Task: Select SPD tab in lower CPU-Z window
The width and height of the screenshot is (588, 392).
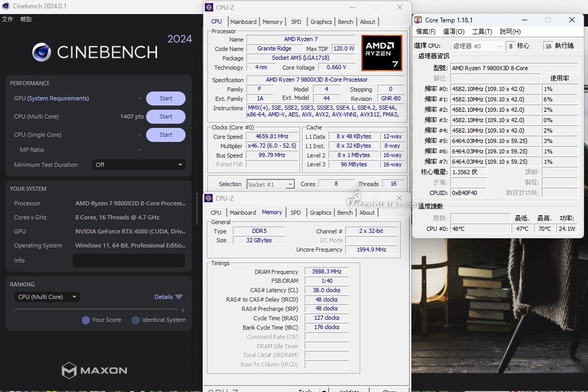Action: (x=295, y=213)
